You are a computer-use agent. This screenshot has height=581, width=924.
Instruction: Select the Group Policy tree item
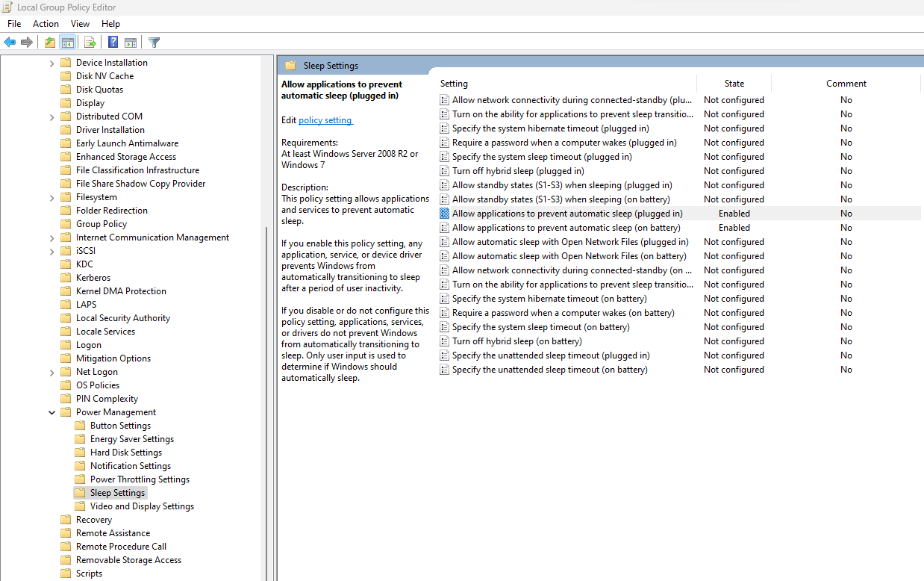pos(102,224)
